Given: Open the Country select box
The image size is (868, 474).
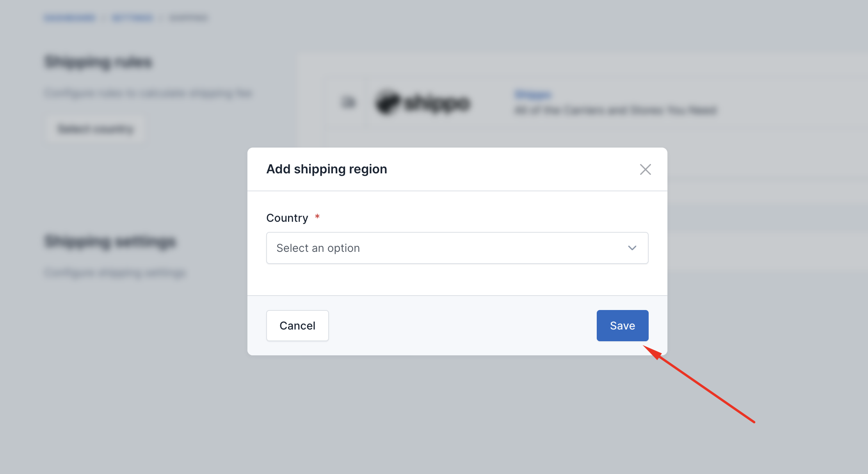Looking at the screenshot, I should (x=457, y=248).
